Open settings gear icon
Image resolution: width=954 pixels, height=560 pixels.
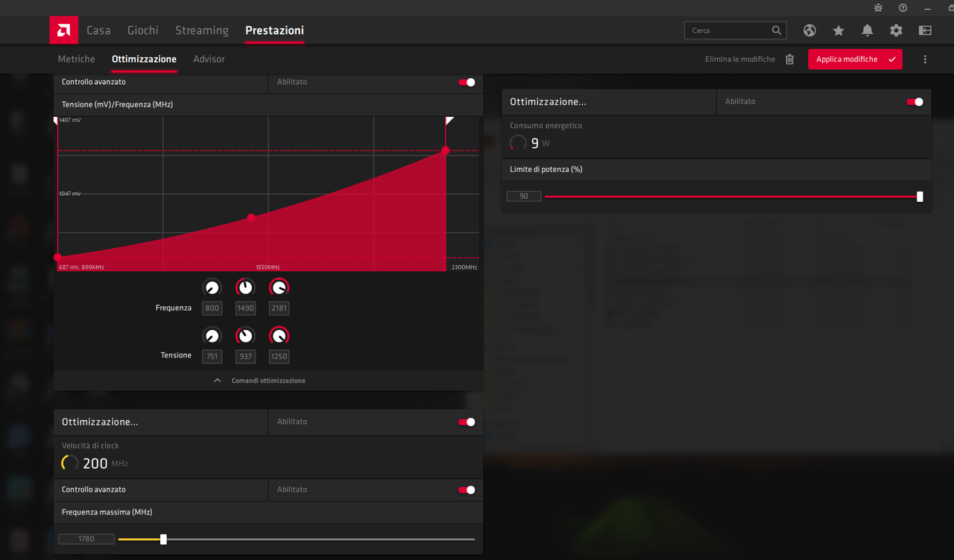[x=896, y=31]
